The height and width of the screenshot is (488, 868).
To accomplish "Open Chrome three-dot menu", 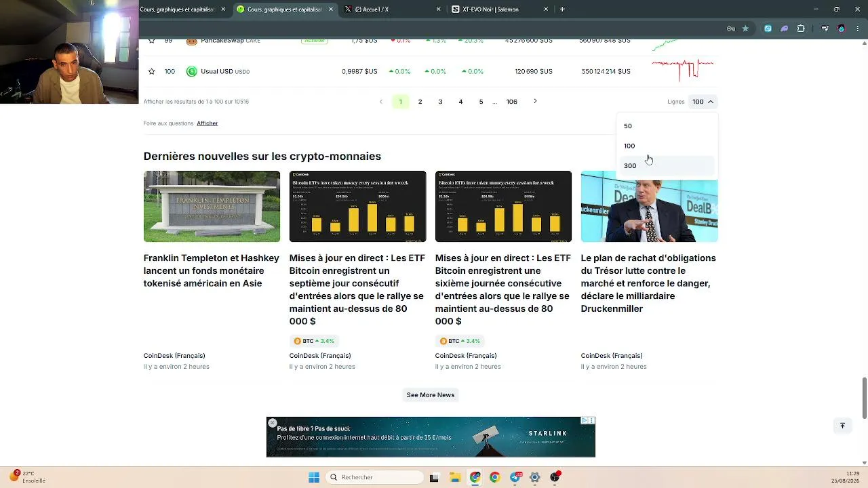I will tap(857, 28).
